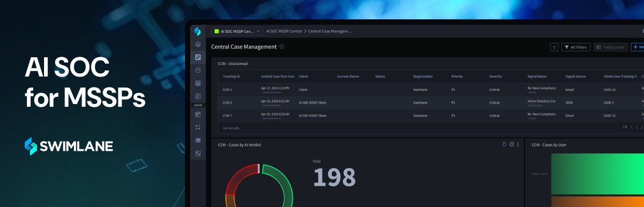Open case CCM-3 row
Viewport: 644px width, 207px height.
point(431,103)
